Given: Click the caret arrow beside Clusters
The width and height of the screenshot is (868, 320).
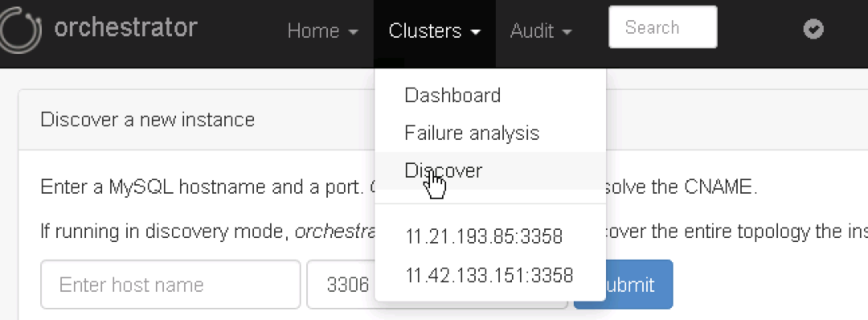Looking at the screenshot, I should (x=476, y=32).
